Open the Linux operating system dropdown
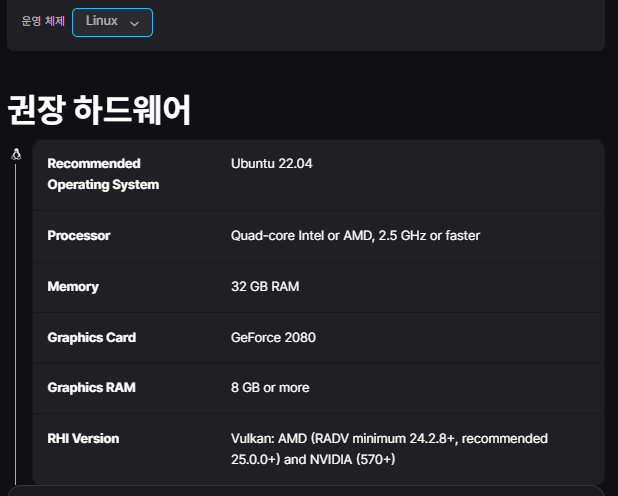This screenshot has width=618, height=496. [x=112, y=22]
